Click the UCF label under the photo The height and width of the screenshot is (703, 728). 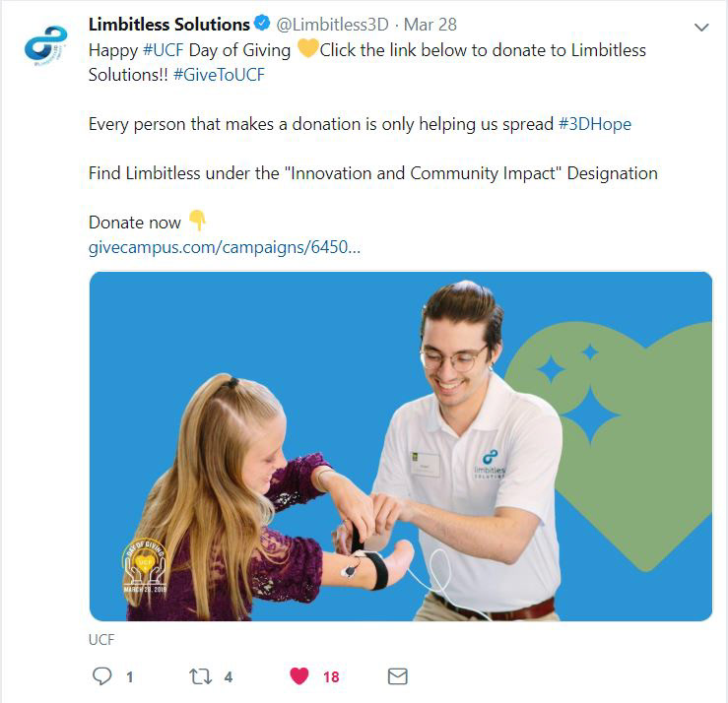pos(101,639)
